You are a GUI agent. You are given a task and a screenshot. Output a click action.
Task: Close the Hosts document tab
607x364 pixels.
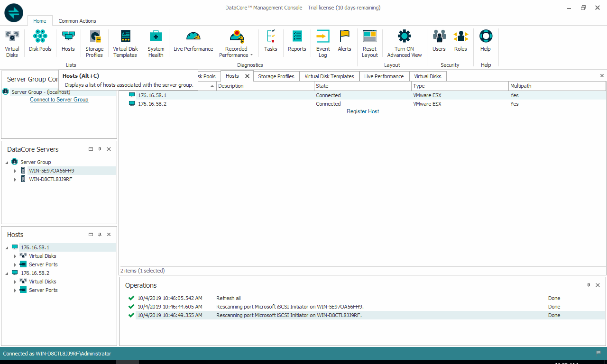[x=247, y=76]
